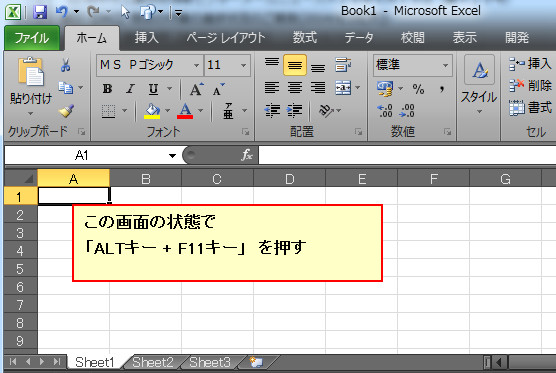556x373 pixels.
Task: Increase font size with large A icon
Action: 196,89
